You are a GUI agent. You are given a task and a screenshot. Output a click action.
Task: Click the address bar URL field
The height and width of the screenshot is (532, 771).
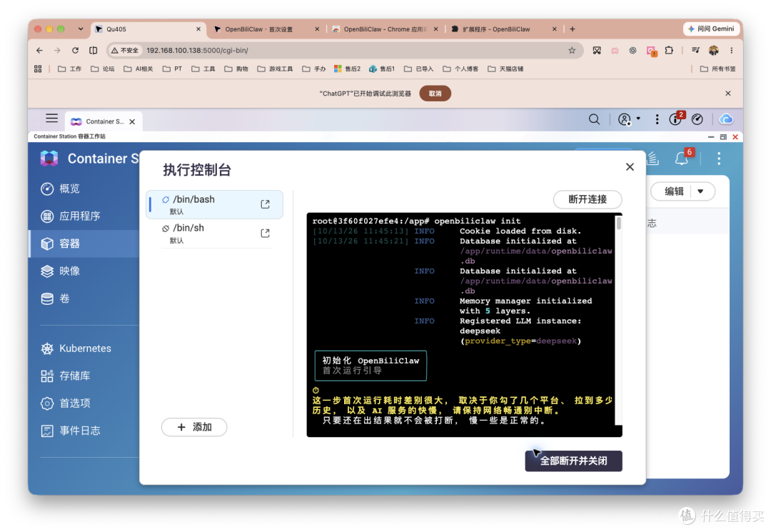click(344, 50)
